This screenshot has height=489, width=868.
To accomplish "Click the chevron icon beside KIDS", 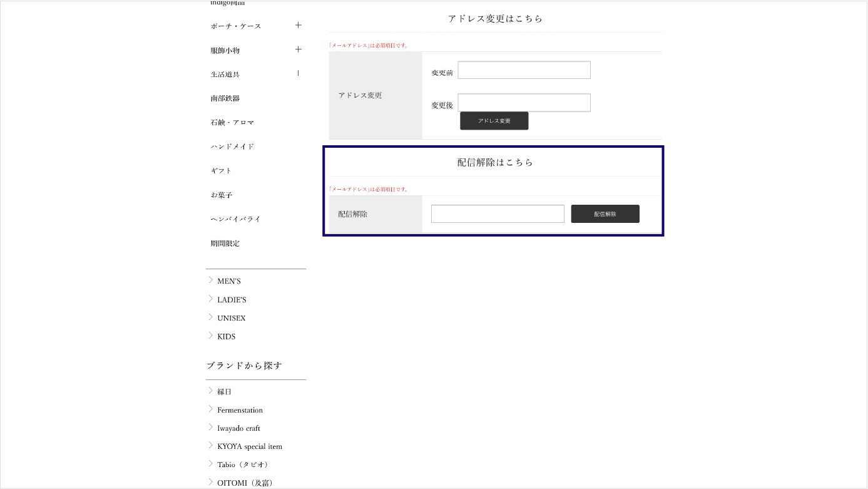I will [211, 336].
